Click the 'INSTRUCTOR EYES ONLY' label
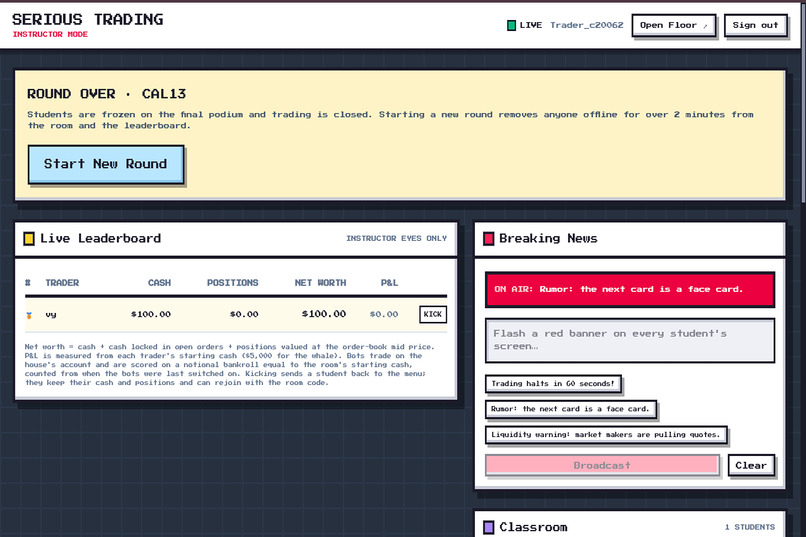The image size is (806, 537). pos(396,238)
